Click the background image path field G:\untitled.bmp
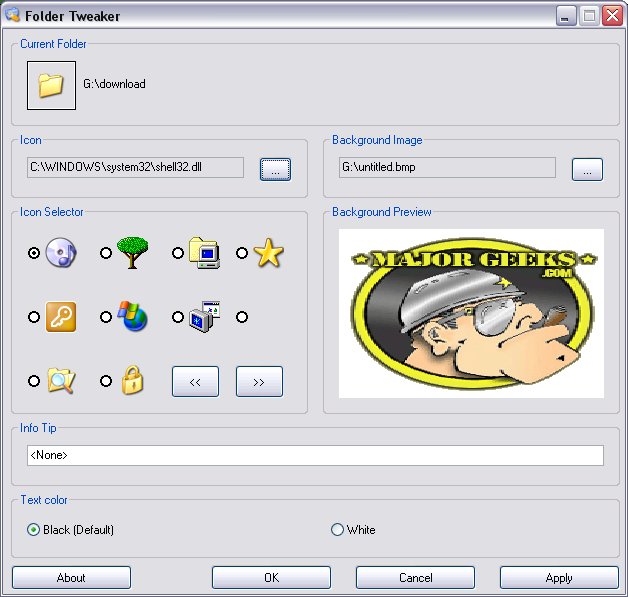This screenshot has width=628, height=597. click(447, 167)
